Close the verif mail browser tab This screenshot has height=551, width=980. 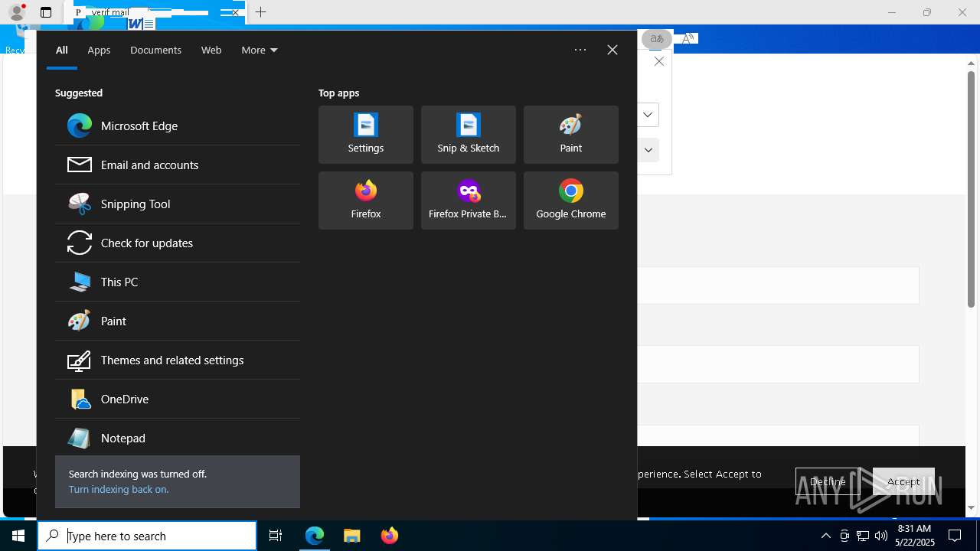[x=235, y=12]
